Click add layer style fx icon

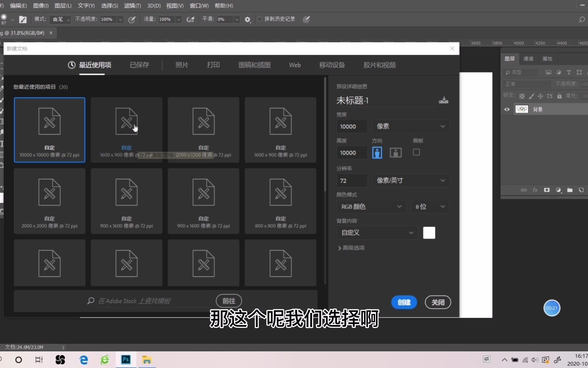point(535,190)
